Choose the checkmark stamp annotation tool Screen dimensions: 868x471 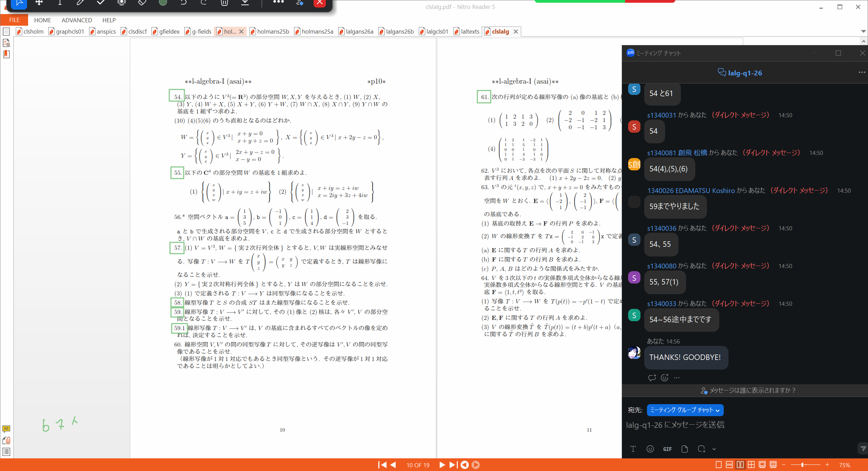point(101,3)
